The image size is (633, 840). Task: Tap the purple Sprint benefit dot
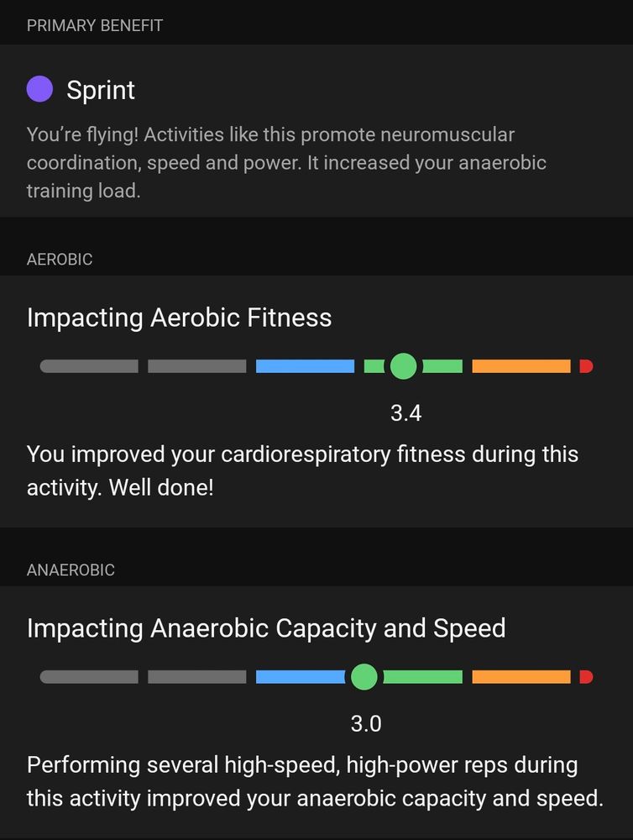point(39,89)
